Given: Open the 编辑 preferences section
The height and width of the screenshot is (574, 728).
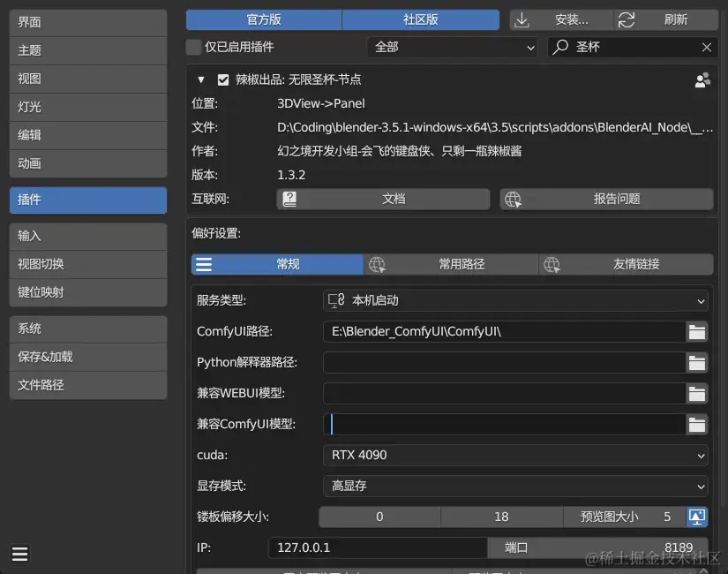Looking at the screenshot, I should [x=88, y=135].
